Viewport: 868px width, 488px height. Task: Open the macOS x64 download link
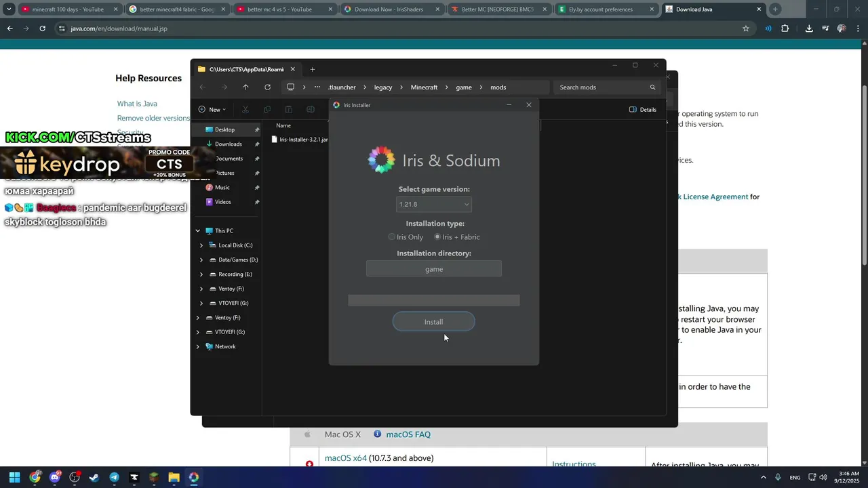click(x=346, y=458)
